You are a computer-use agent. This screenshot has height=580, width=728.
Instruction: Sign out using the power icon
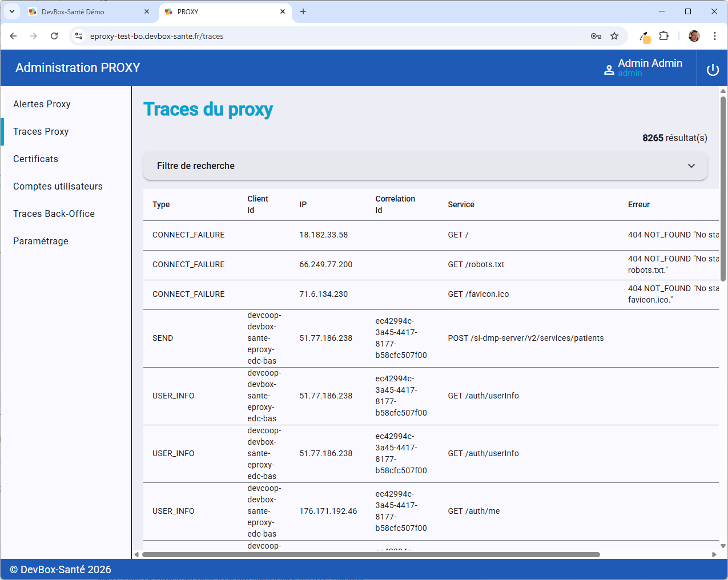point(713,69)
